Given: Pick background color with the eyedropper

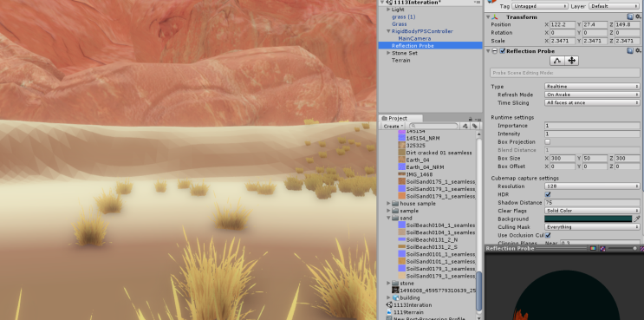Looking at the screenshot, I should point(637,219).
